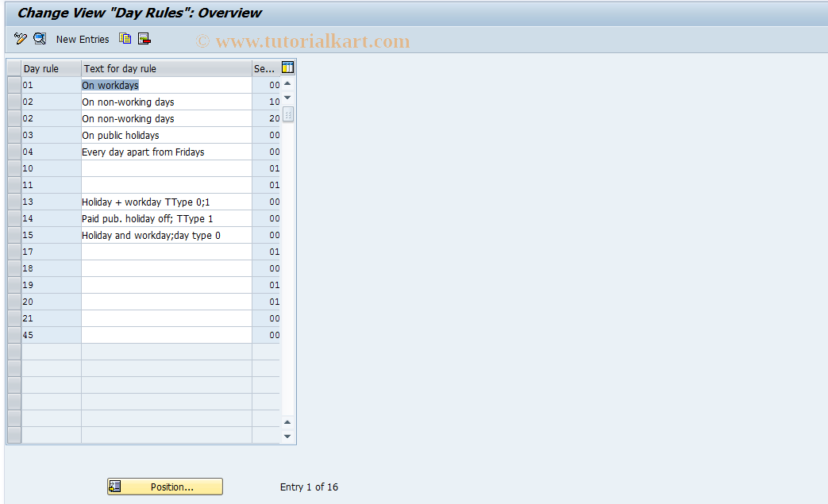This screenshot has width=828, height=504.
Task: Select row selector for day rule 10
Action: pyautogui.click(x=14, y=168)
